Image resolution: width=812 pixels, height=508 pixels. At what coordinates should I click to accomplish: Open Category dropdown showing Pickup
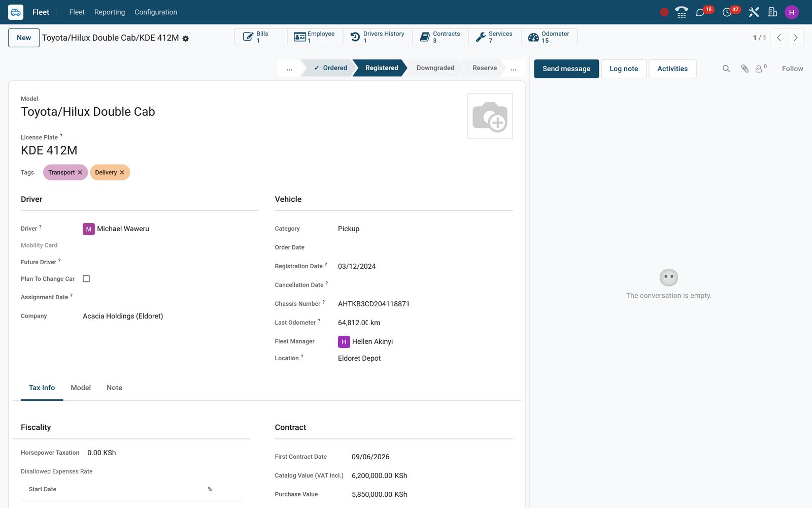point(424,229)
